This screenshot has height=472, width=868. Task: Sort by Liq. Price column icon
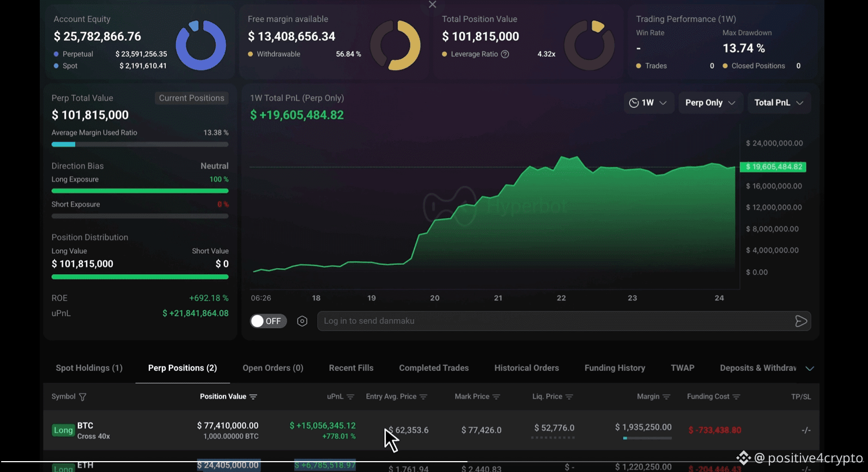pyautogui.click(x=569, y=397)
